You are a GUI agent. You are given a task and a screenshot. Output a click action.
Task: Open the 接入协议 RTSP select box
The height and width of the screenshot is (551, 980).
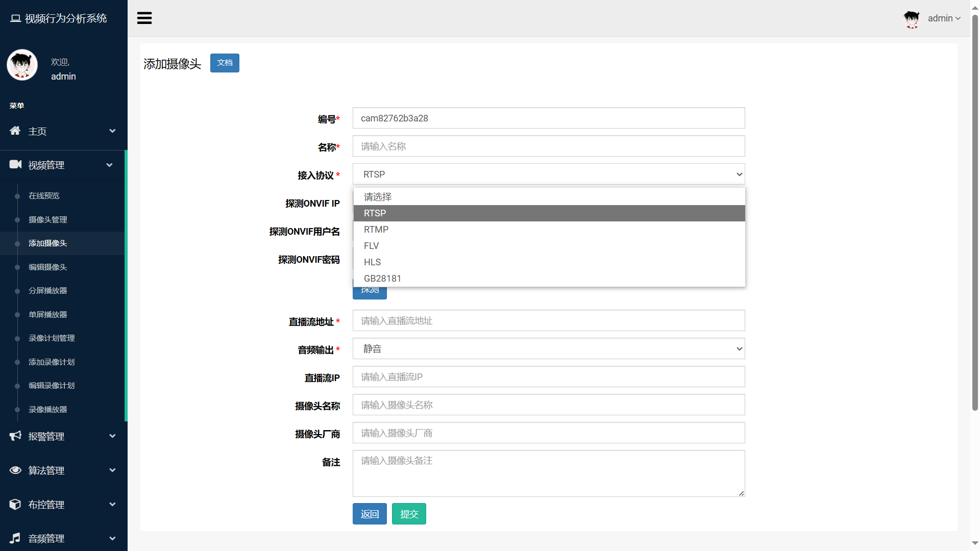point(549,174)
